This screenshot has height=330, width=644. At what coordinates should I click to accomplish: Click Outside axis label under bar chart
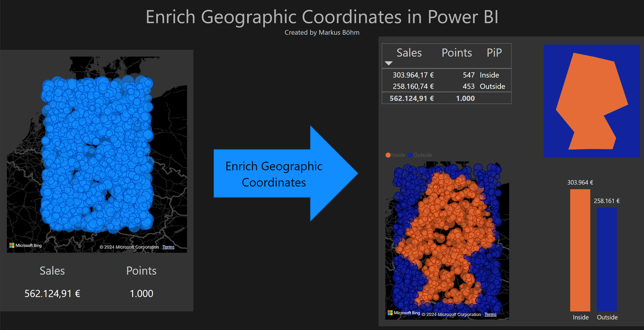coord(607,317)
